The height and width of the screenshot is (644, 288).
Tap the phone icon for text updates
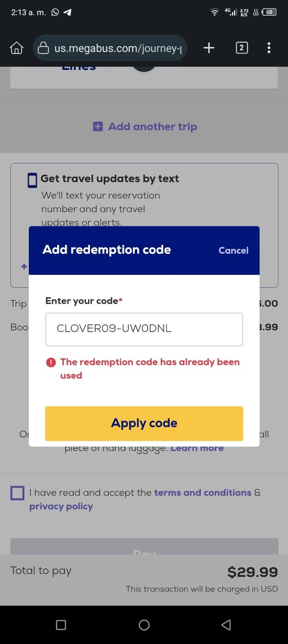click(x=32, y=180)
